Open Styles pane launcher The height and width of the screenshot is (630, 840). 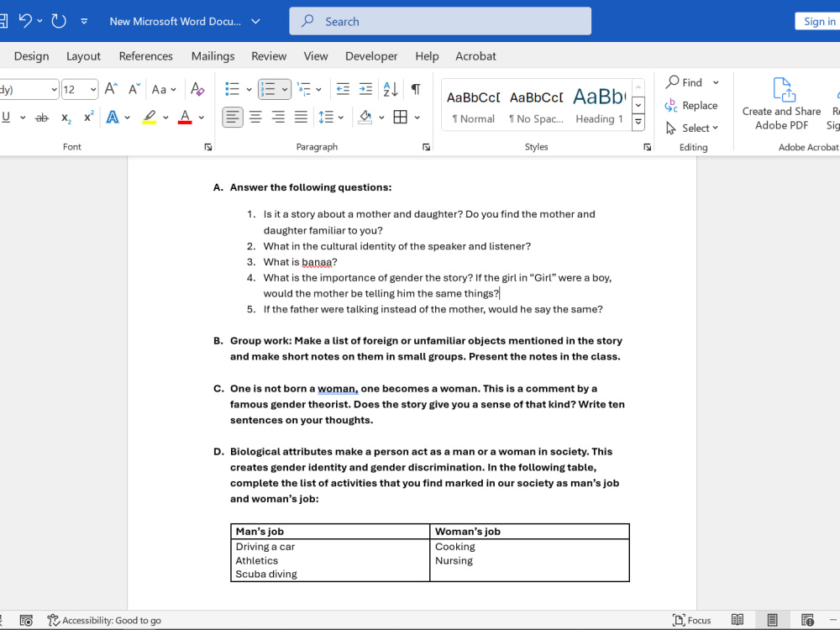(x=647, y=147)
